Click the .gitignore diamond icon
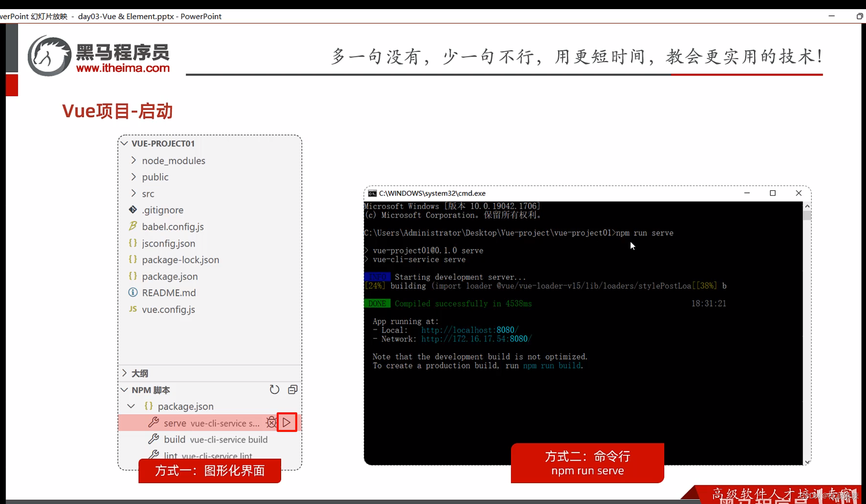 click(x=133, y=209)
